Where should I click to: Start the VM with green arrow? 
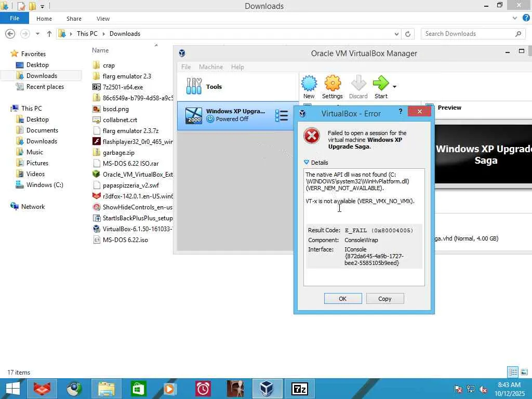pyautogui.click(x=381, y=87)
